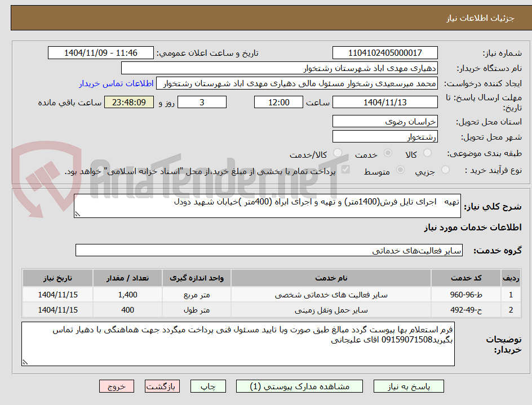Click the پاسخ به نیاز button
The height and width of the screenshot is (405, 532).
tap(409, 386)
